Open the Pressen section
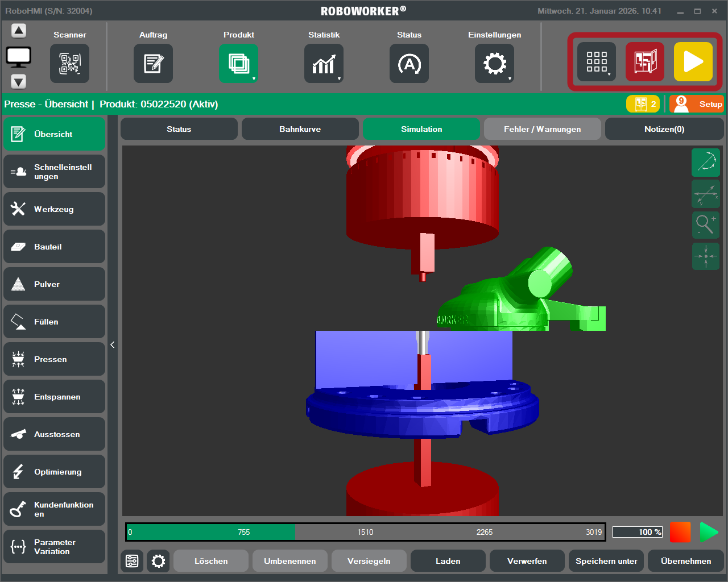Screen dimensions: 728x582 coord(55,359)
